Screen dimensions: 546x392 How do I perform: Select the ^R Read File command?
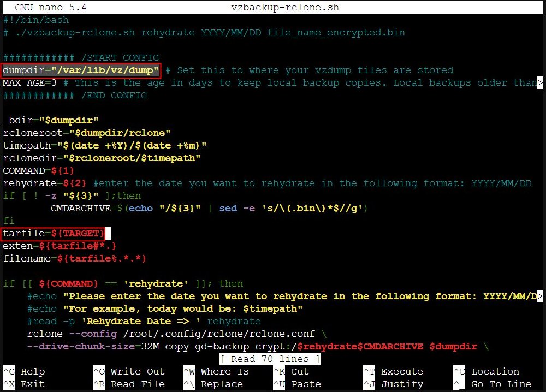128,384
